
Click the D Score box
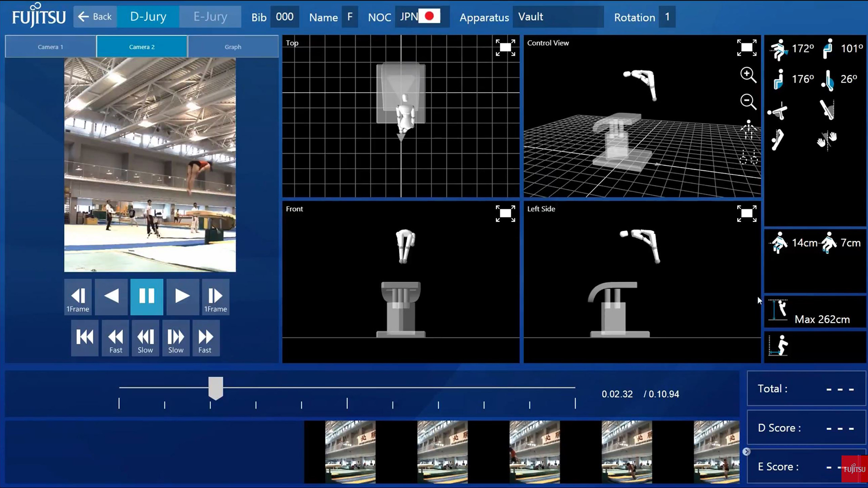point(807,428)
